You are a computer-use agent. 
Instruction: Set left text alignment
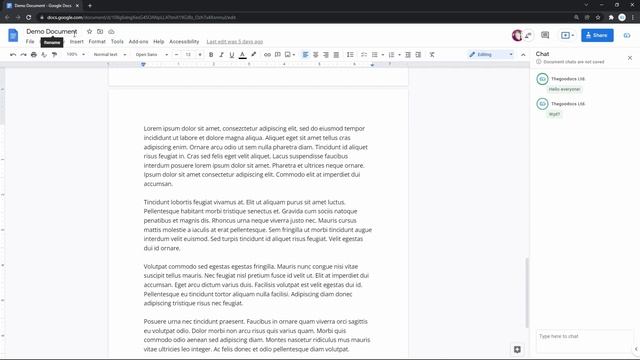tap(305, 55)
